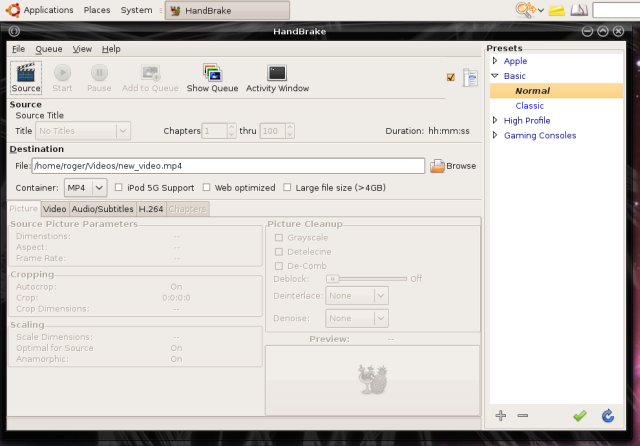The width and height of the screenshot is (640, 446).
Task: Remove preset using the minus icon
Action: pos(522,415)
